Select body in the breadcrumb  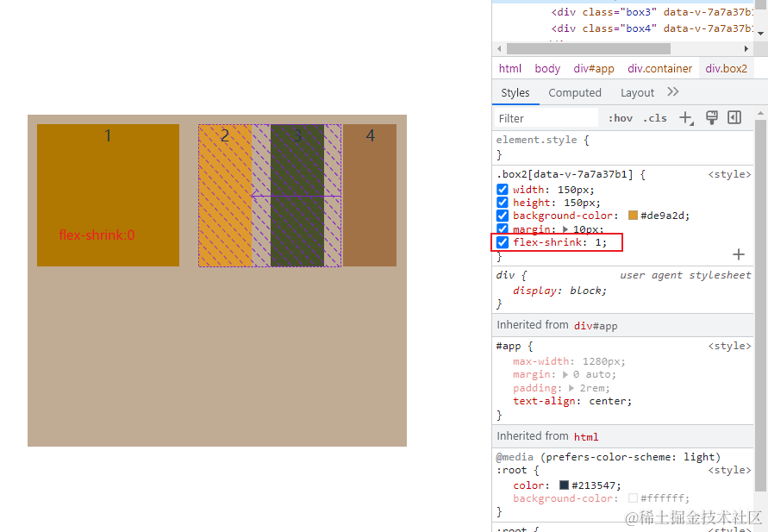[x=547, y=69]
